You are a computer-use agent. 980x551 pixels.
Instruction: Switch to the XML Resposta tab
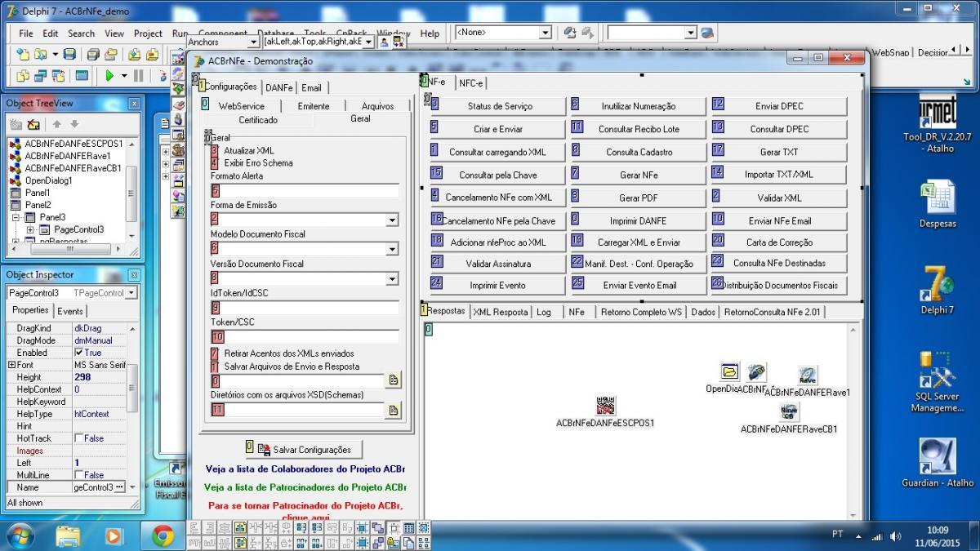(x=500, y=312)
